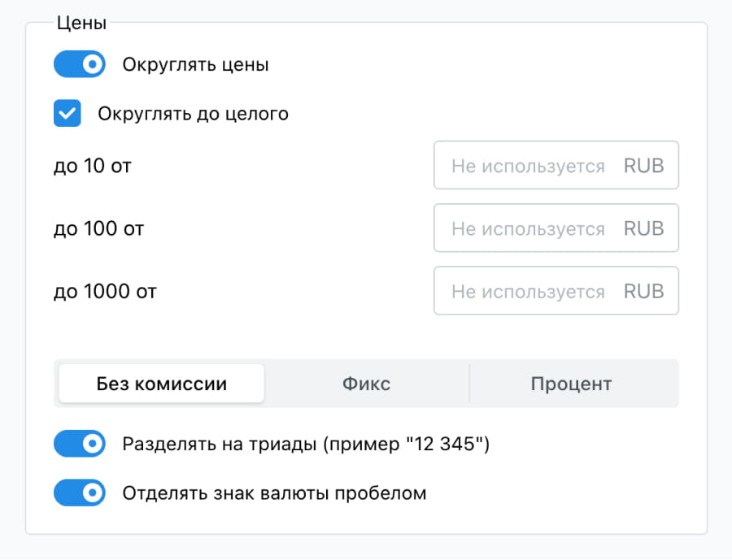This screenshot has height=560, width=732.
Task: Uncheck «Округлять до целого»
Action: click(x=67, y=114)
